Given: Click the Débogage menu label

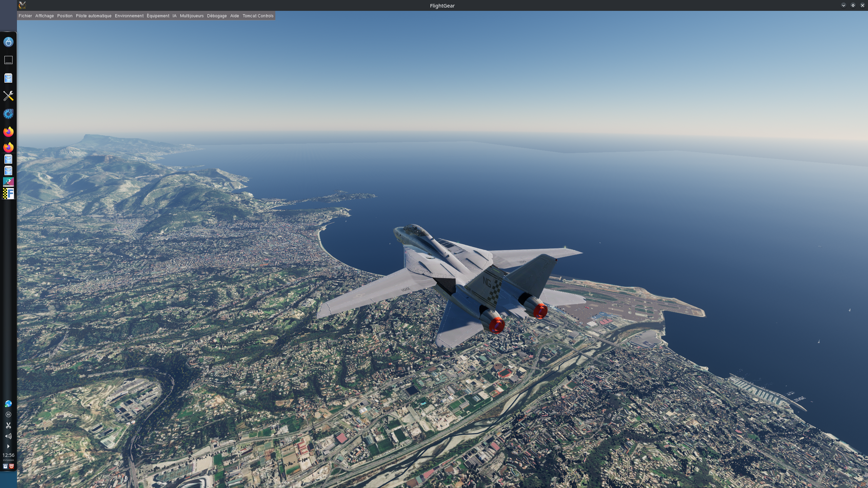Looking at the screenshot, I should (217, 16).
